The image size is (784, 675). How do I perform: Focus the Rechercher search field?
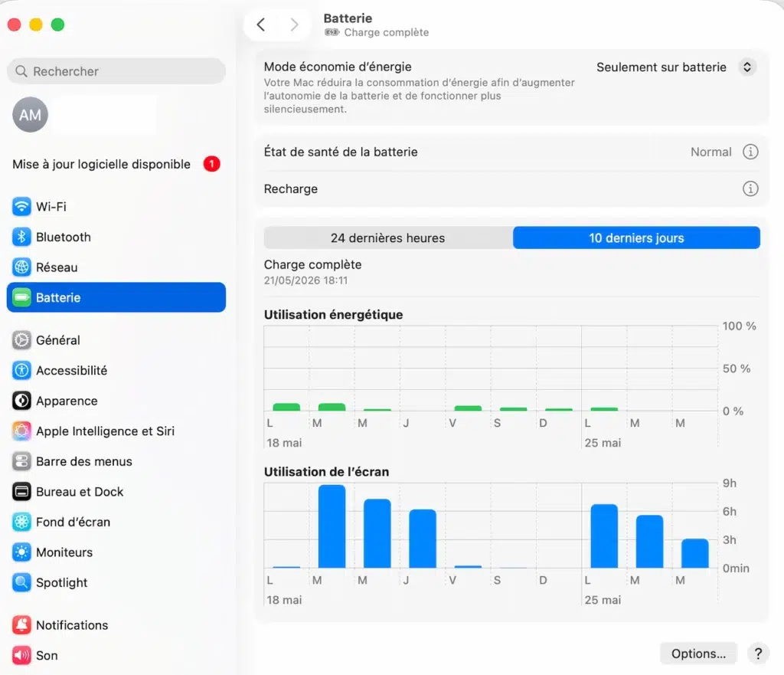pyautogui.click(x=116, y=71)
